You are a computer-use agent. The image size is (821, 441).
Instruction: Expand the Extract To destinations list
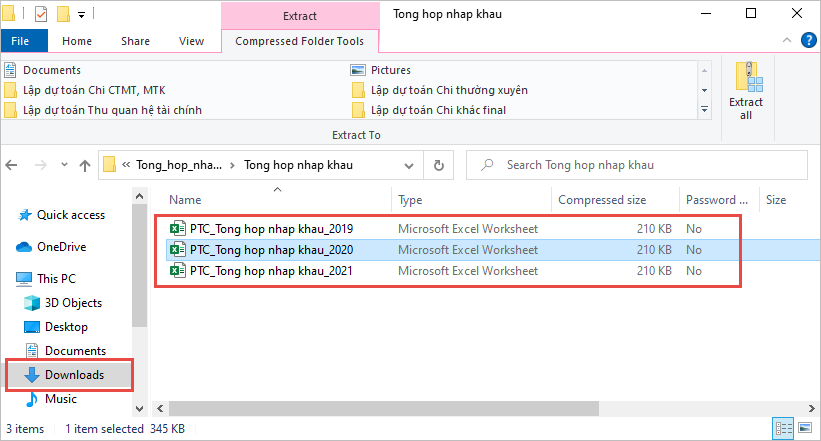coord(704,109)
